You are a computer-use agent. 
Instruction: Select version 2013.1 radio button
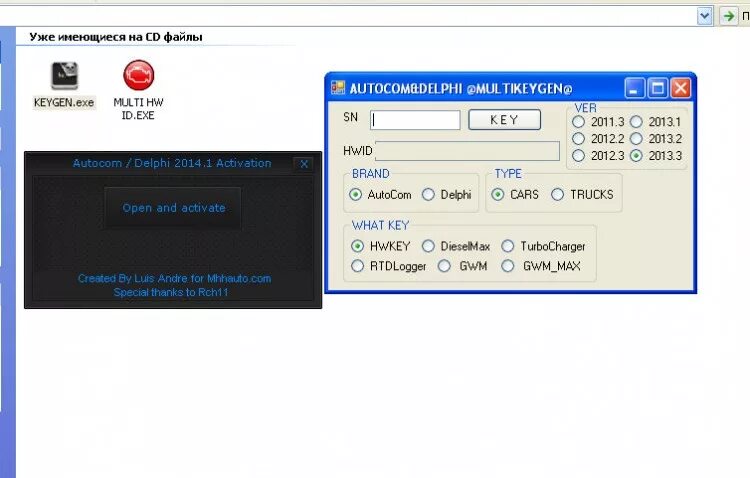(636, 122)
